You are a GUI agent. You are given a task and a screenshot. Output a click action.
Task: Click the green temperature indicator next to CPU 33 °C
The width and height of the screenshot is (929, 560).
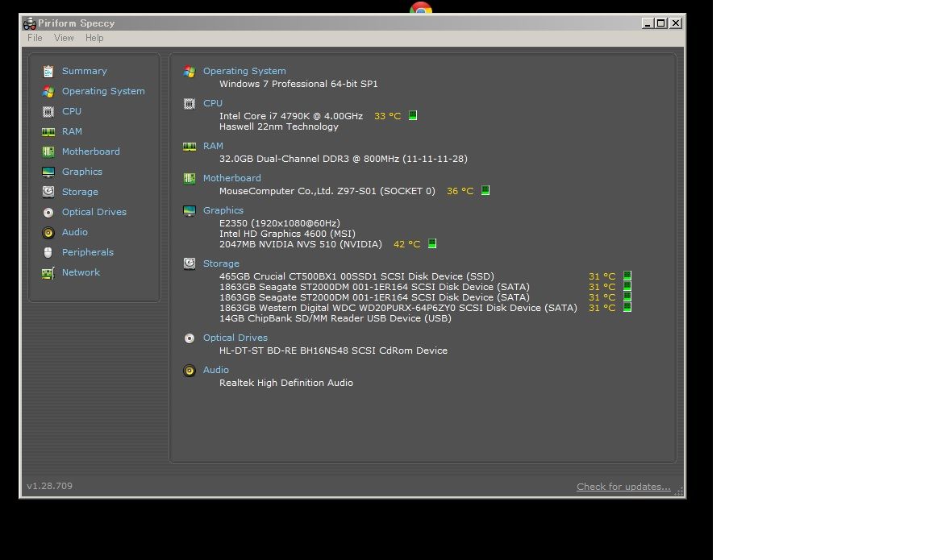[x=413, y=115]
